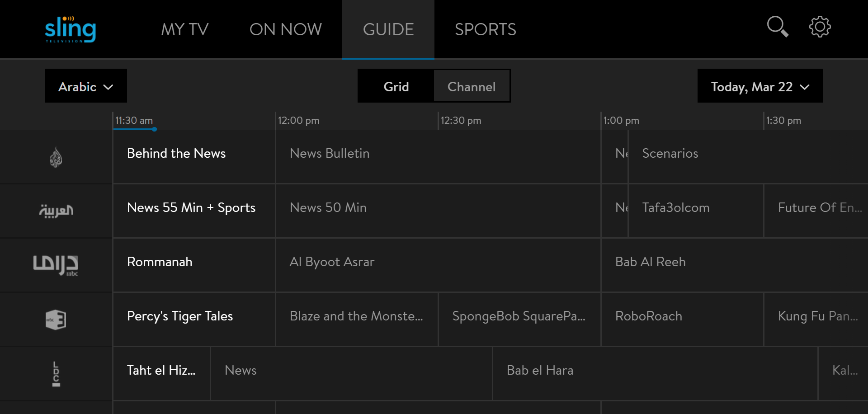Select Blaze and the Monste... program
Image resolution: width=868 pixels, height=414 pixels.
[x=357, y=320]
